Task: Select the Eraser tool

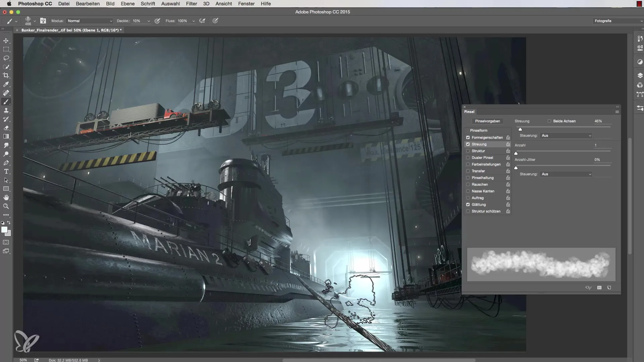Action: click(x=6, y=128)
